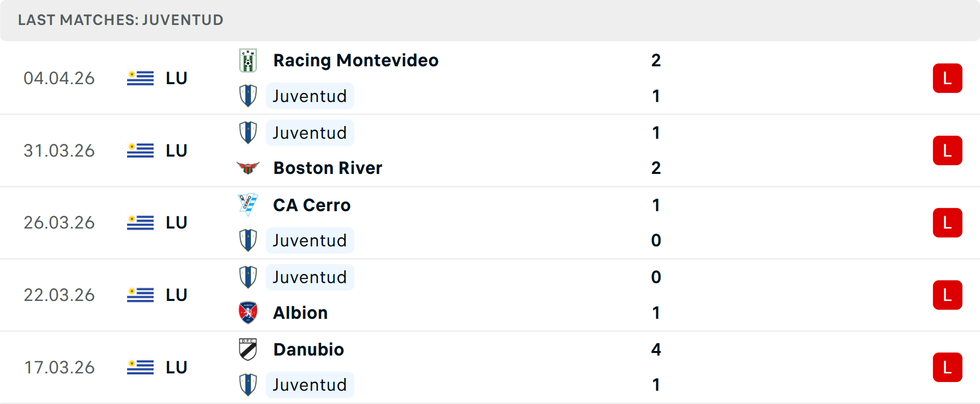Image resolution: width=980 pixels, height=404 pixels.
Task: Click the Racing Montevideo club crest
Action: (x=248, y=61)
